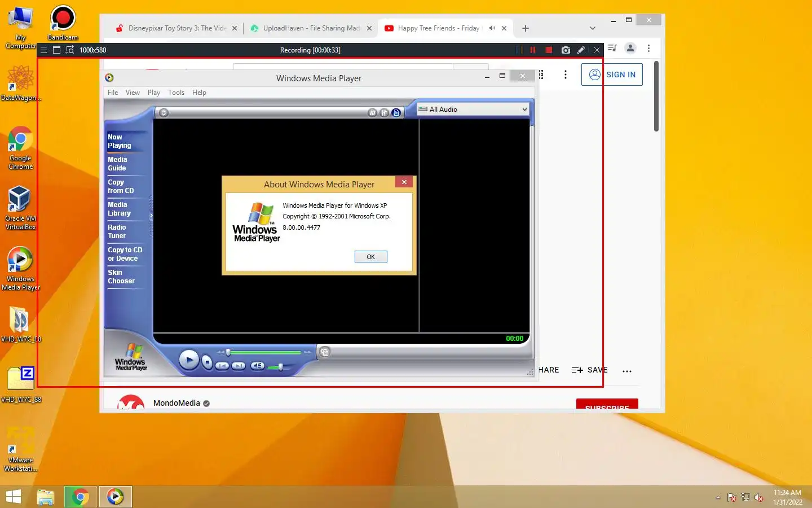Image resolution: width=812 pixels, height=508 pixels.
Task: Click Chrome icon in the taskbar
Action: pyautogui.click(x=81, y=497)
